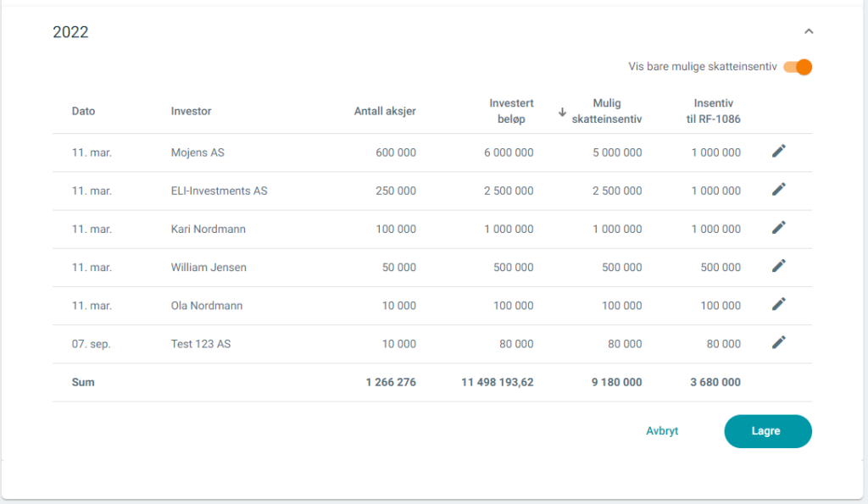Click the date 07. sep.
Viewport: 868px width, 504px height.
92,344
